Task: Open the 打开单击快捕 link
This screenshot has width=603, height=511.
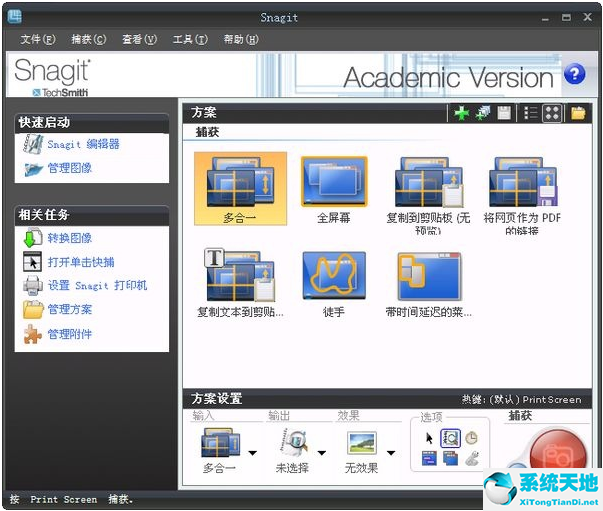Action: pos(81,262)
